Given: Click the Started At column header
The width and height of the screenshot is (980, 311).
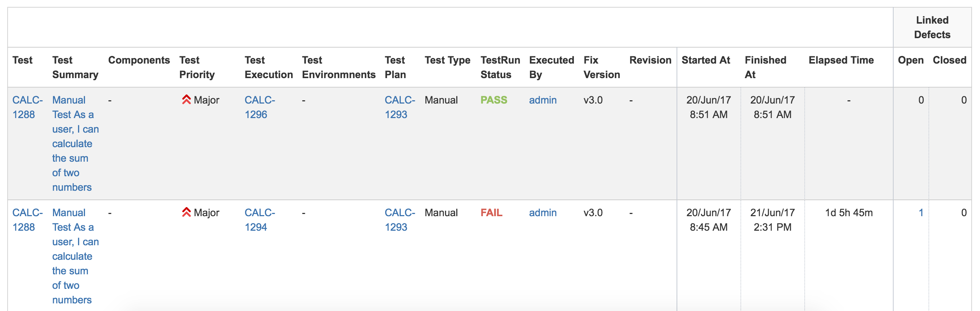Looking at the screenshot, I should pyautogui.click(x=706, y=60).
